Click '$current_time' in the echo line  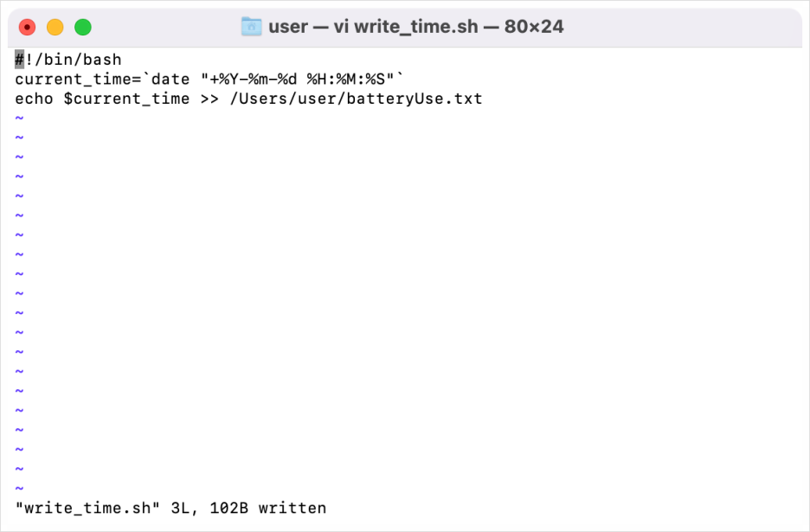(126, 99)
